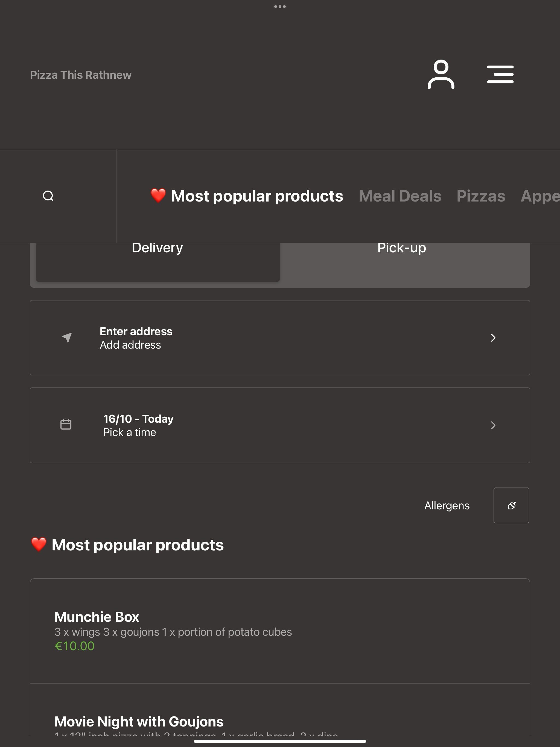Click the location arrow icon beside Enter address
Screen dimensions: 560x747
pos(67,337)
